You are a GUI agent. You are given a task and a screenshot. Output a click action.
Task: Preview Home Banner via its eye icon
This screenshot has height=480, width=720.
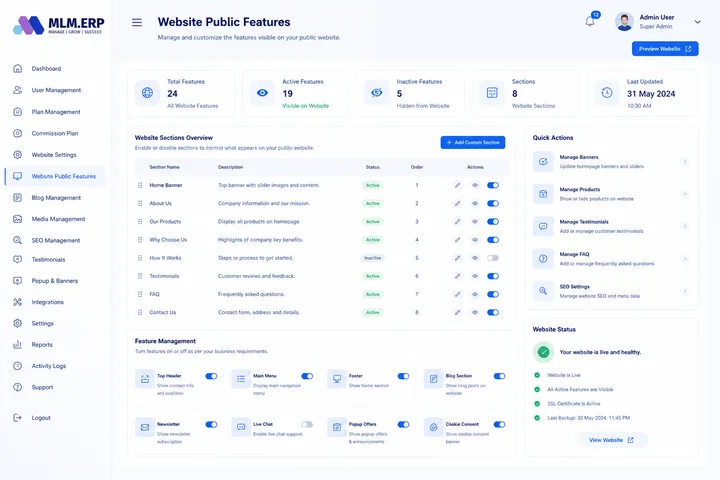(475, 185)
